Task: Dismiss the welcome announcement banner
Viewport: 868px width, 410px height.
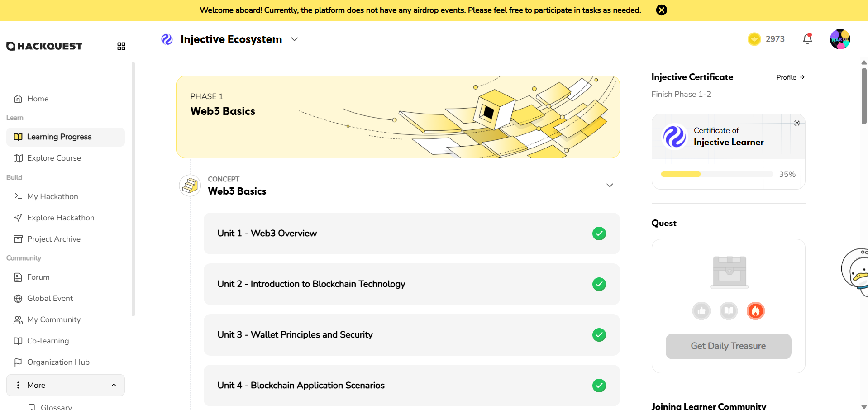Action: click(662, 10)
